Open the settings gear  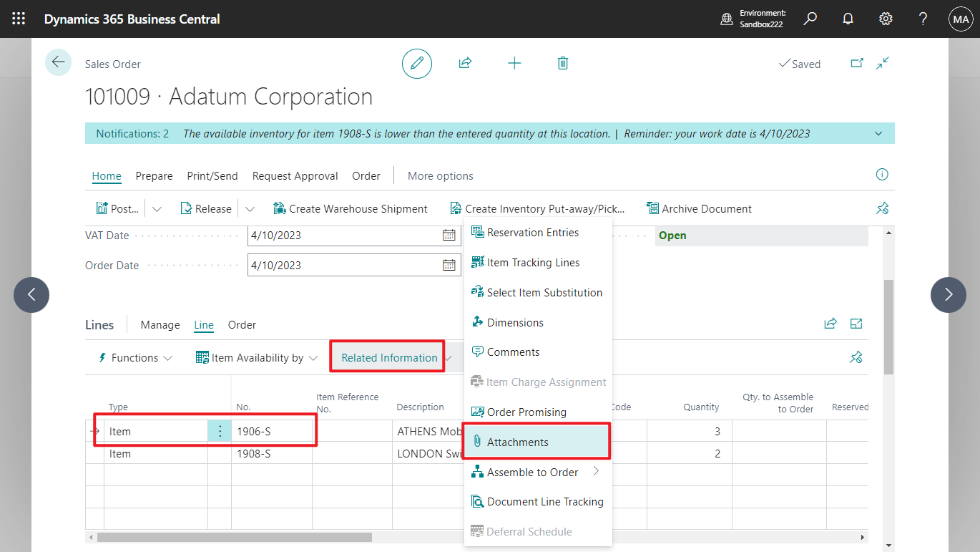point(886,19)
